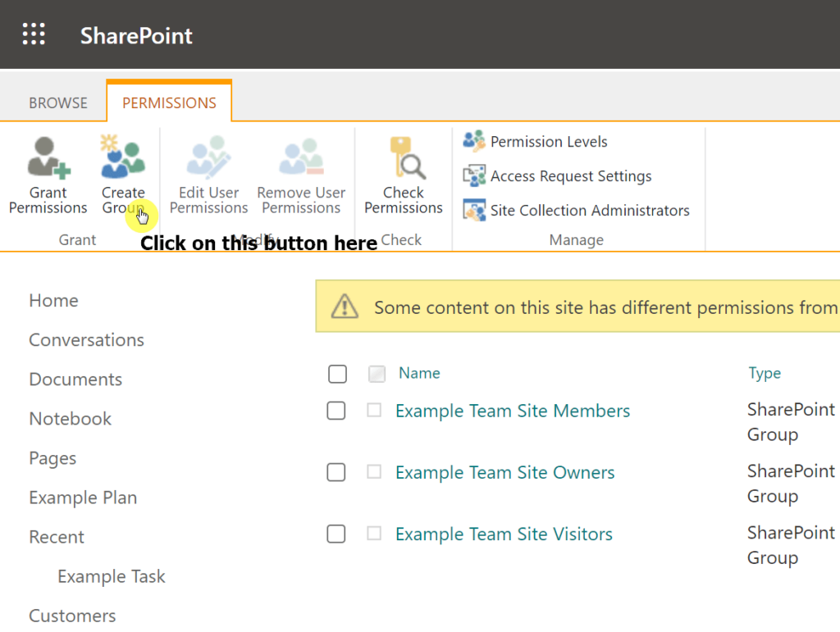Go to Home in left navigation
The width and height of the screenshot is (840, 632).
53,301
